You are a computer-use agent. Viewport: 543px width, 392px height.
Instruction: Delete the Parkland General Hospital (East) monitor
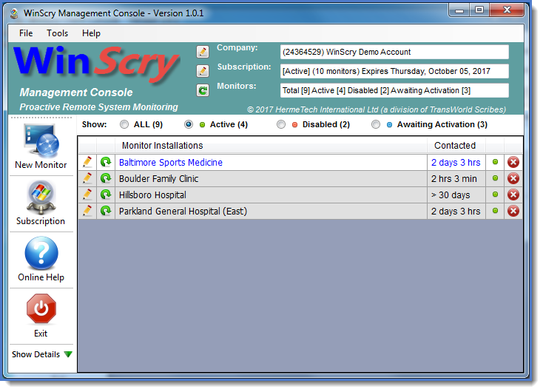click(x=513, y=211)
